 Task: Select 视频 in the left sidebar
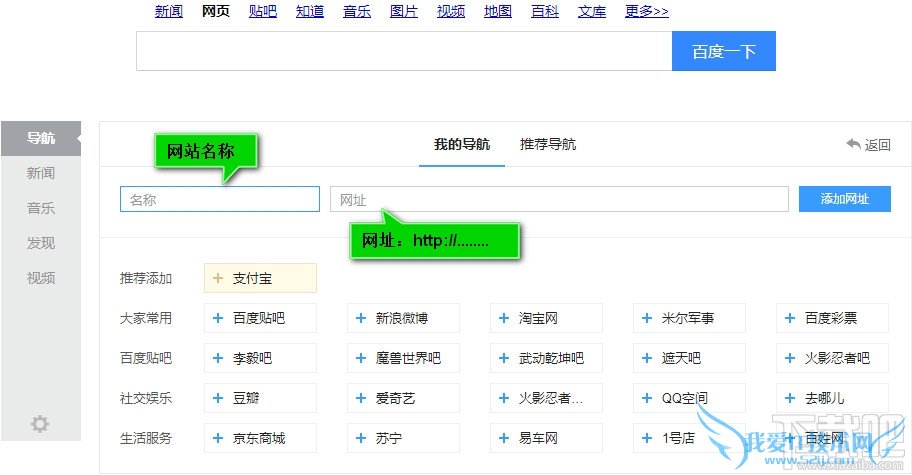(x=41, y=278)
